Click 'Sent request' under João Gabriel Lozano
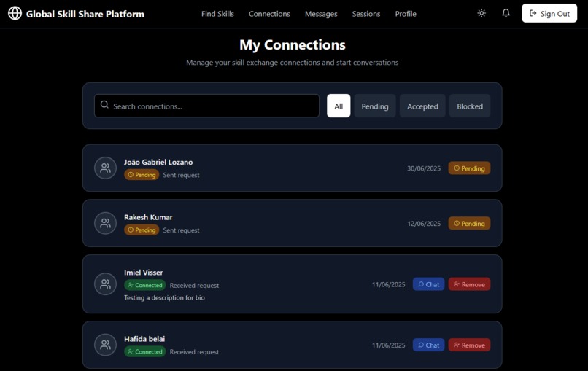The height and width of the screenshot is (371, 588). point(181,175)
